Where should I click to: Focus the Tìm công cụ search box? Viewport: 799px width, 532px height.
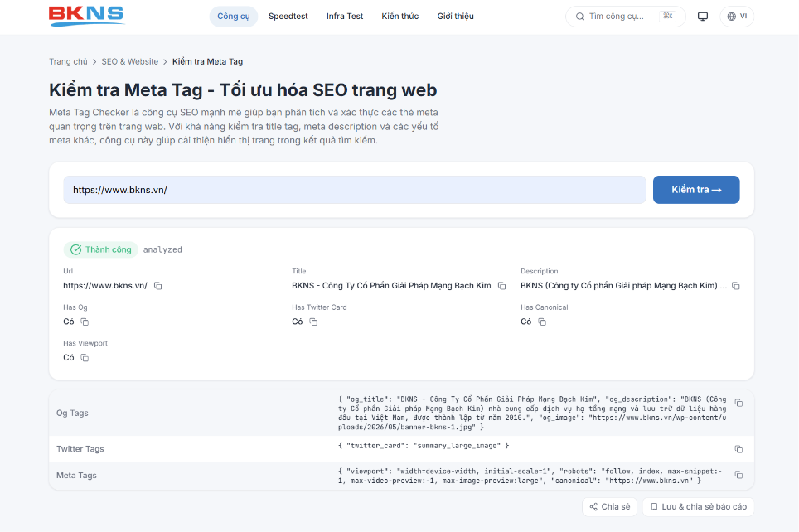point(626,17)
